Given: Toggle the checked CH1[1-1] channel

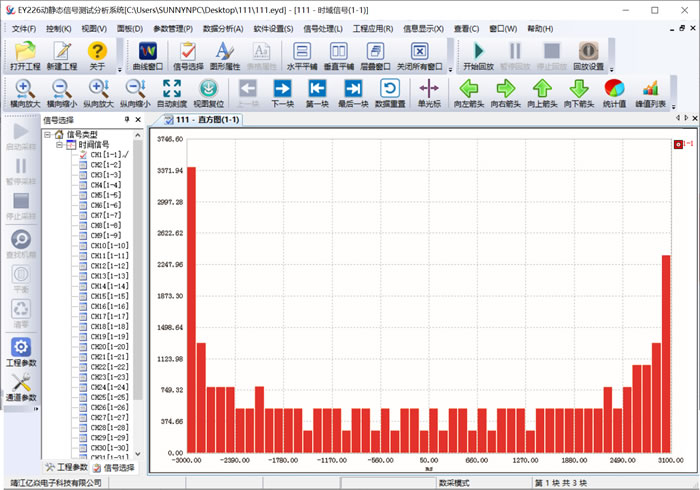Looking at the screenshot, I should coord(84,155).
